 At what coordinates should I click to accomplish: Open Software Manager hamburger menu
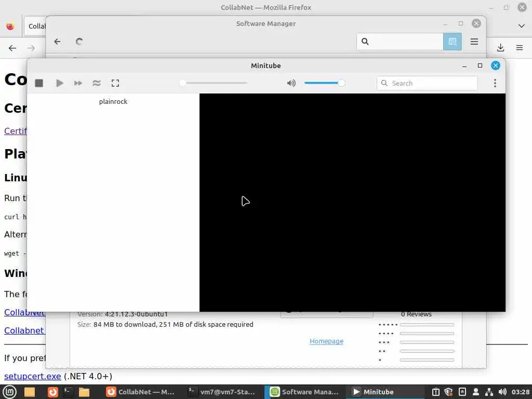[474, 42]
